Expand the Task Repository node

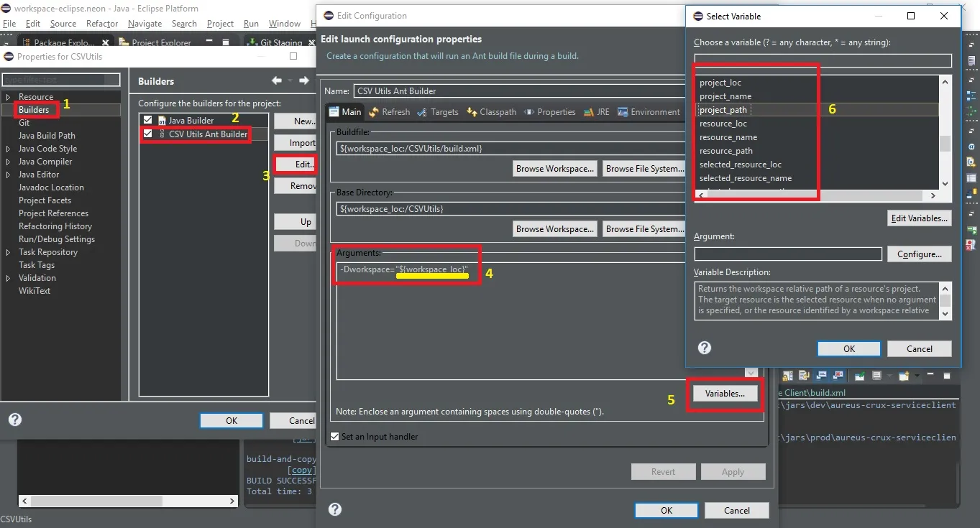[x=8, y=252]
